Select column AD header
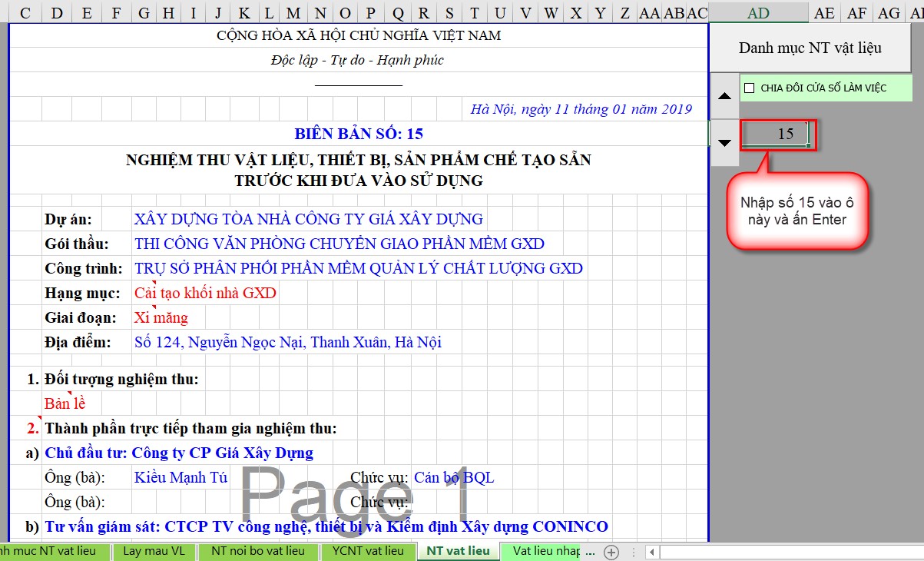Viewport: 924px width, 561px height. 757,13
